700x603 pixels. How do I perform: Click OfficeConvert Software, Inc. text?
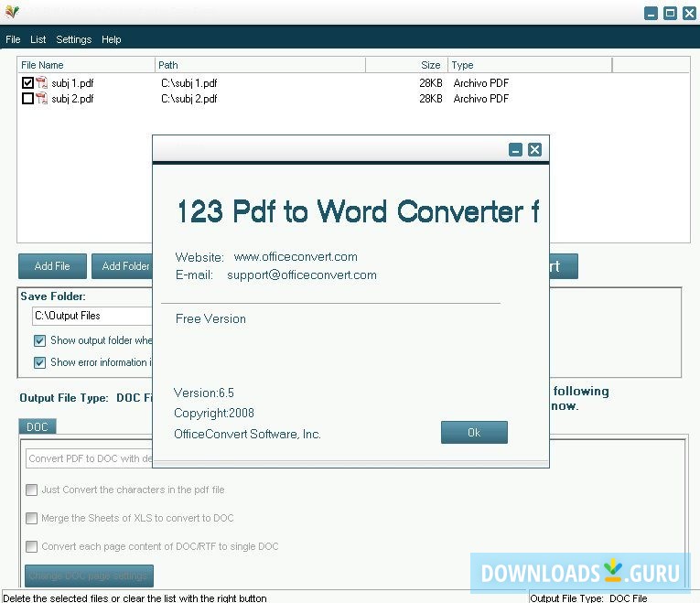(247, 434)
